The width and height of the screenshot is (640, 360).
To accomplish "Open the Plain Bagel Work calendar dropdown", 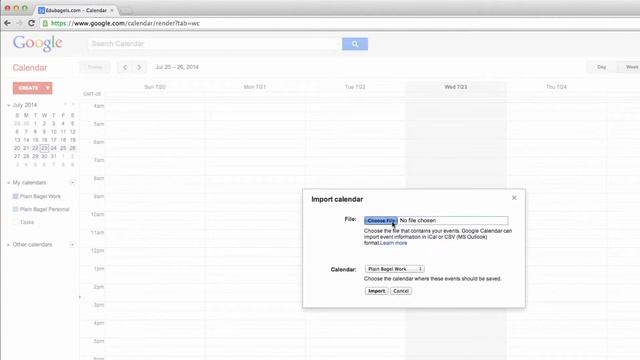I will pos(395,269).
